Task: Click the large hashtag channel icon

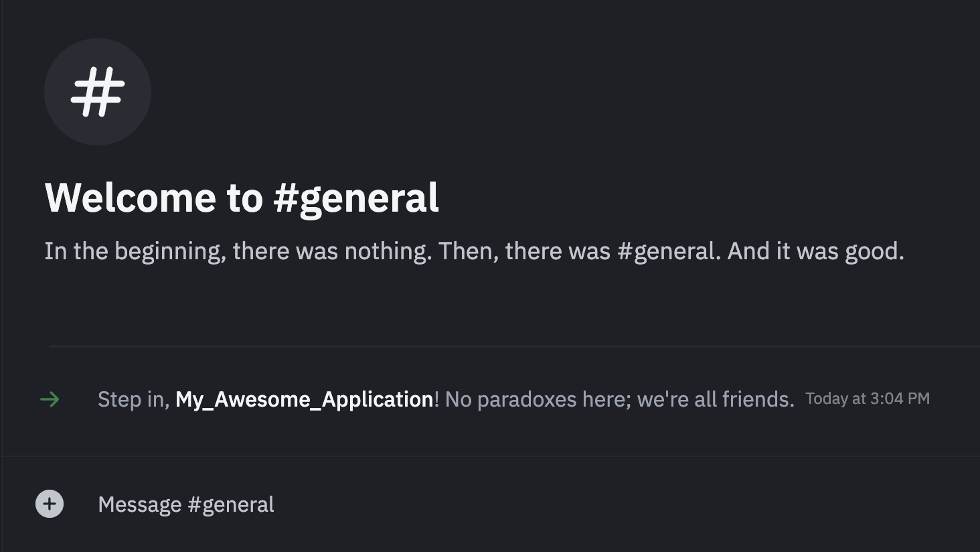Action: coord(98,92)
